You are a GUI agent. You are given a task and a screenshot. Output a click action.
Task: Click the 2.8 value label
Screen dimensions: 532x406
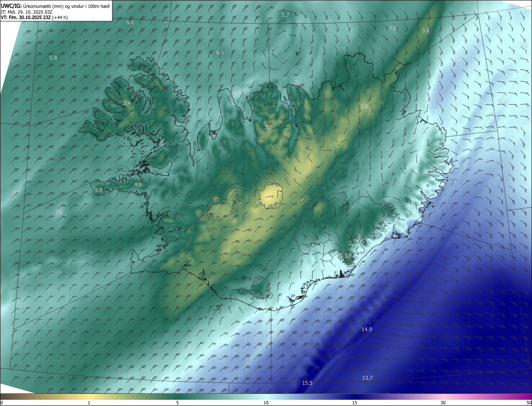click(364, 107)
